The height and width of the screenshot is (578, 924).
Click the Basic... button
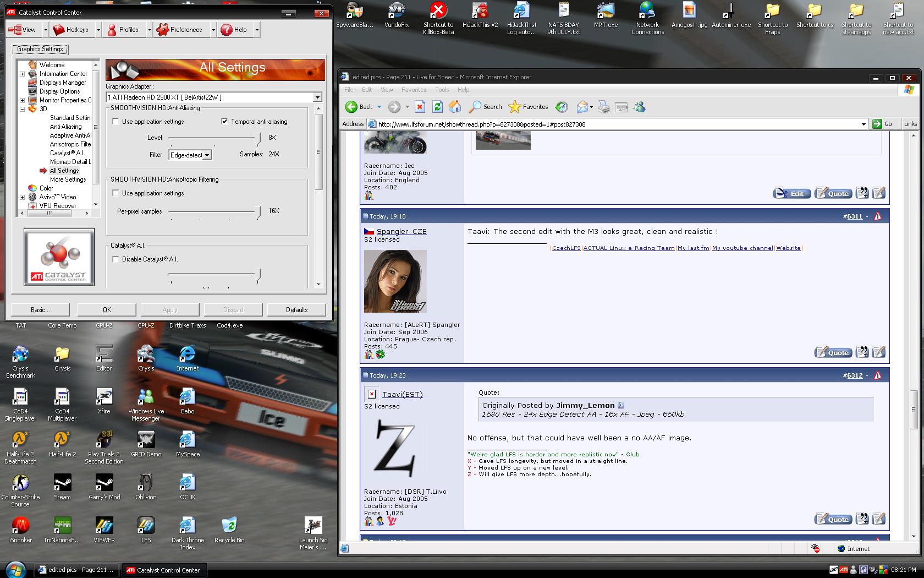pyautogui.click(x=40, y=310)
